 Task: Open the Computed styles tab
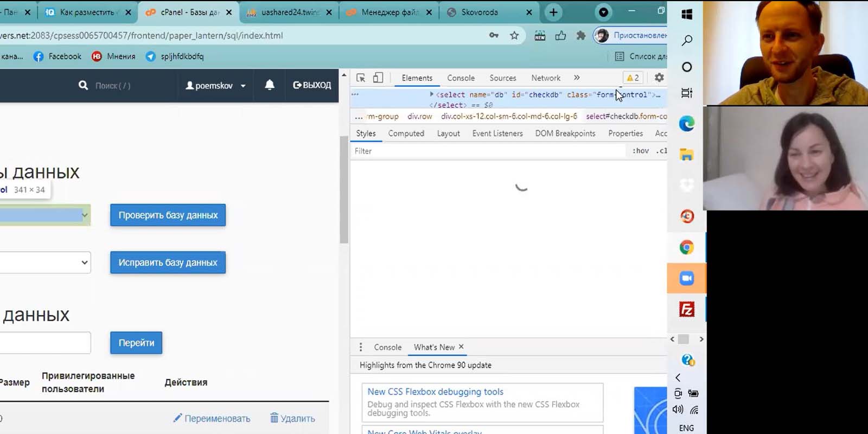point(406,133)
